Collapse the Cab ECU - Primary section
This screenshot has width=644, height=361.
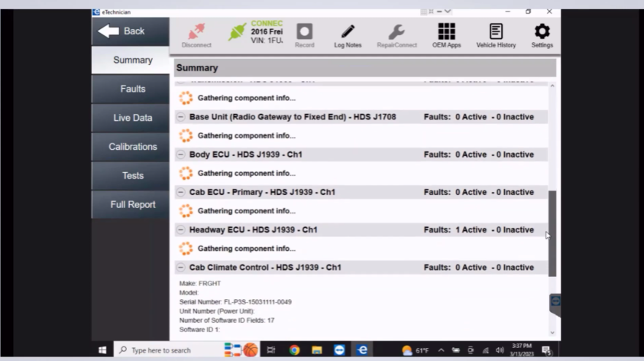(x=181, y=192)
